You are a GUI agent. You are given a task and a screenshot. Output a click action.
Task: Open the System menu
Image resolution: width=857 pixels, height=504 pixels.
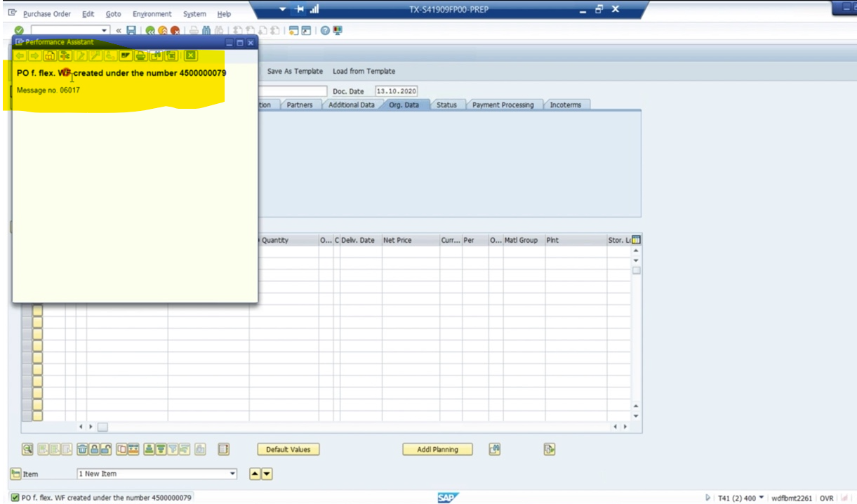pyautogui.click(x=194, y=14)
